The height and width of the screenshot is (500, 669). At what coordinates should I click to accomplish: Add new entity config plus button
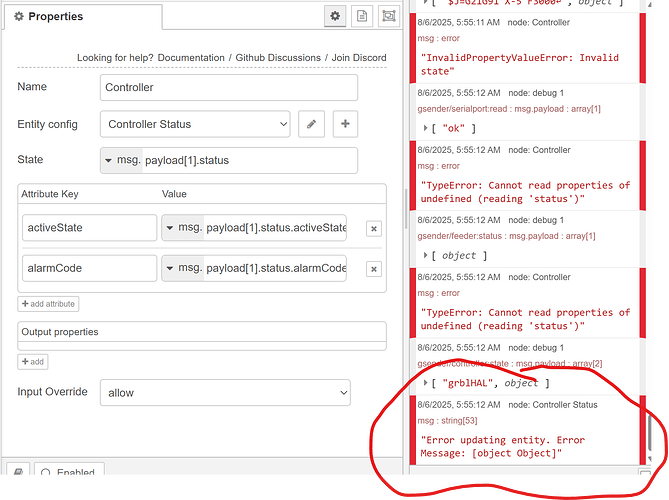(x=345, y=124)
